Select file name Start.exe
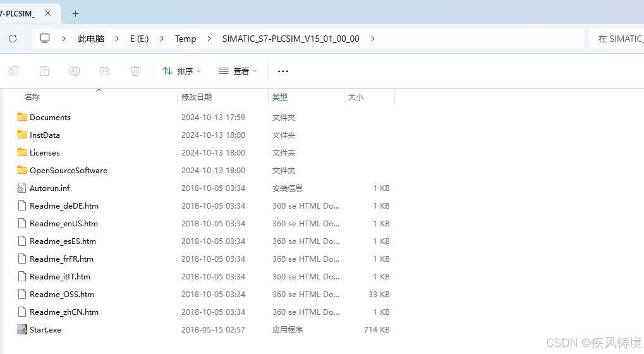The image size is (644, 354). pos(45,329)
